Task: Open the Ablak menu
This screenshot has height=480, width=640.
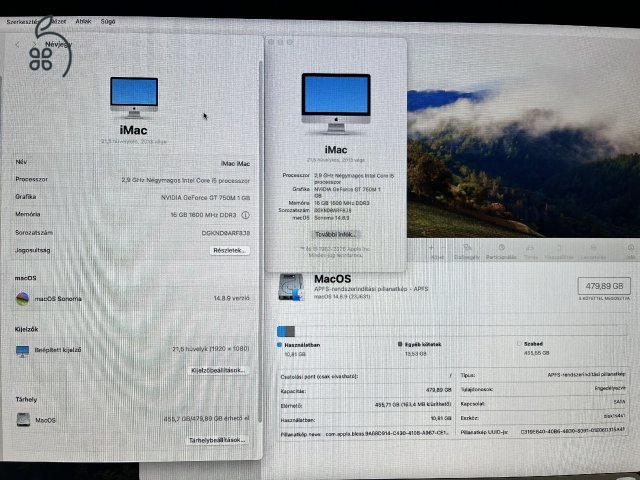Action: tap(83, 21)
